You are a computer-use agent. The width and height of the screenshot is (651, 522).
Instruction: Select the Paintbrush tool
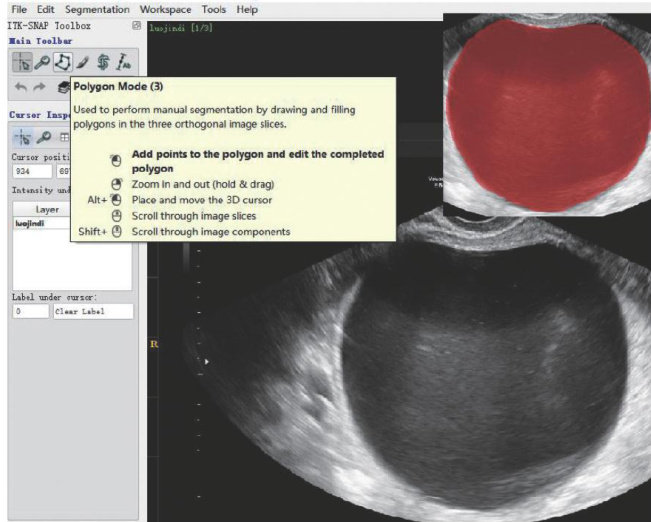(82, 62)
